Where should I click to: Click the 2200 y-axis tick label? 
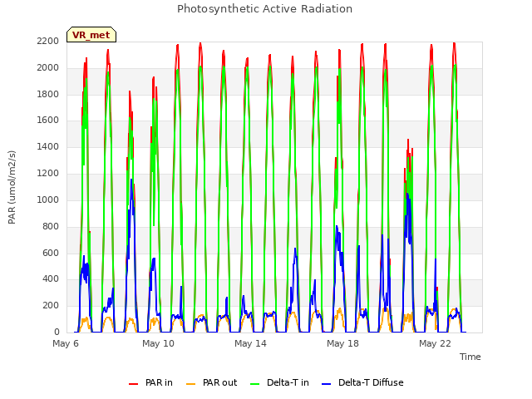click(48, 42)
